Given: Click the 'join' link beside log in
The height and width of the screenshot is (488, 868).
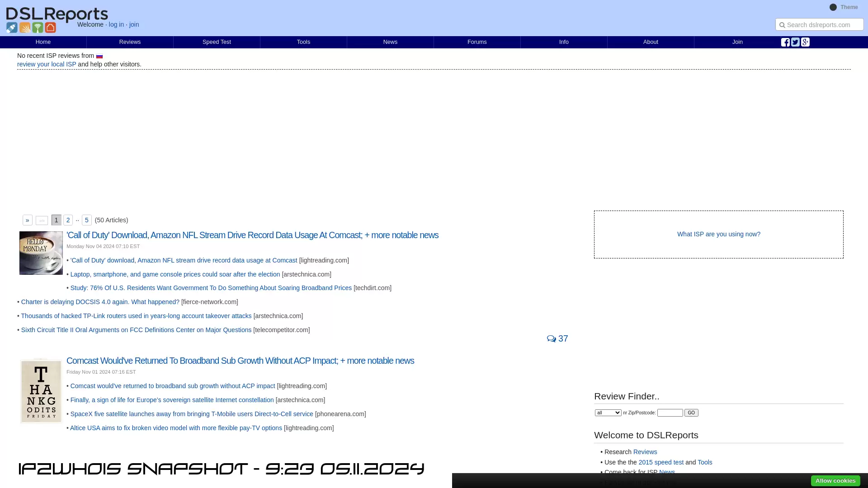Looking at the screenshot, I should (134, 24).
